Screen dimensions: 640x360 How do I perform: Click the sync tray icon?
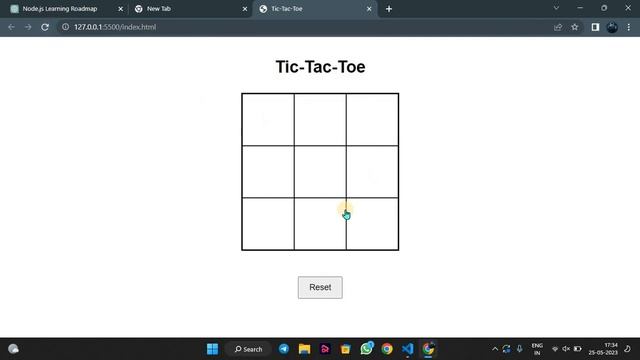507,349
